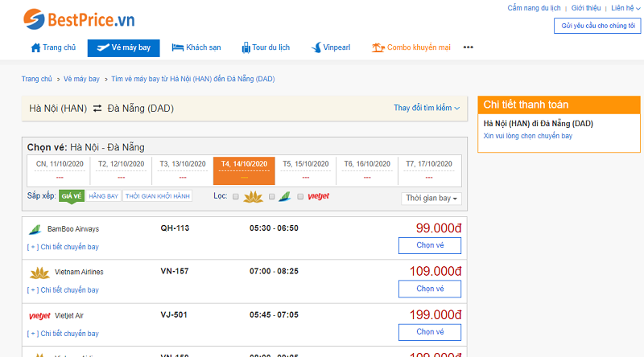The width and height of the screenshot is (644, 357).
Task: Select date CN, 11/10/2020
Action: coord(60,170)
